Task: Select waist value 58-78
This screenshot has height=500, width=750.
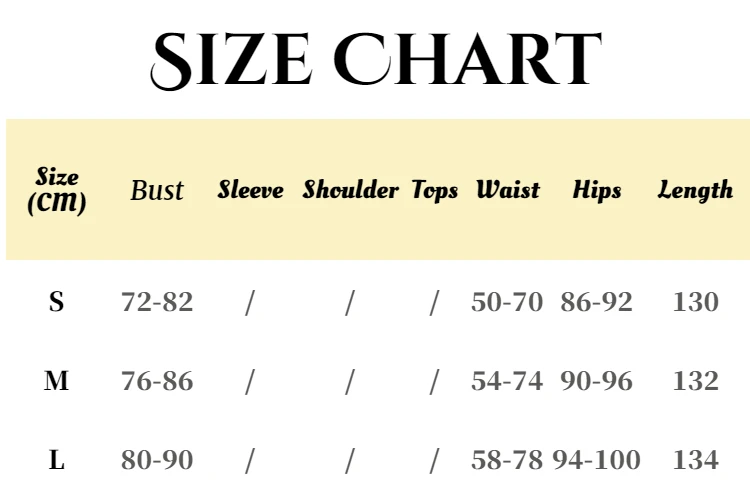Action: pyautogui.click(x=507, y=460)
